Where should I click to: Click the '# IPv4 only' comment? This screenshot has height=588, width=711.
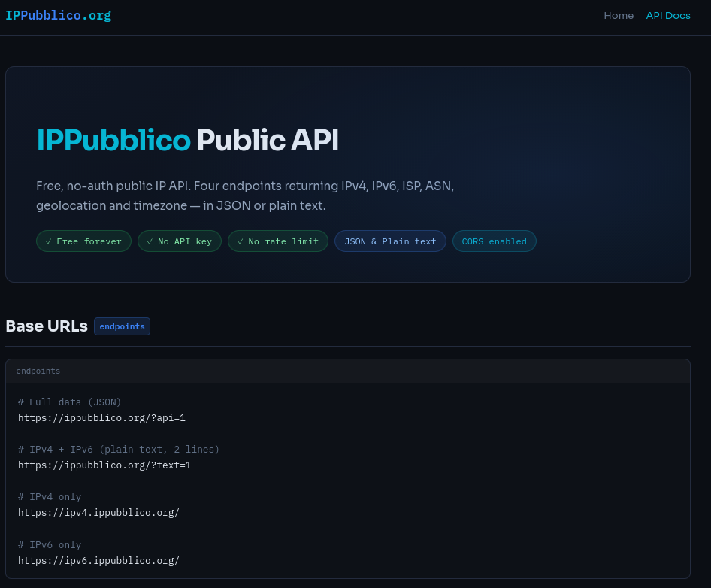pyautogui.click(x=50, y=497)
